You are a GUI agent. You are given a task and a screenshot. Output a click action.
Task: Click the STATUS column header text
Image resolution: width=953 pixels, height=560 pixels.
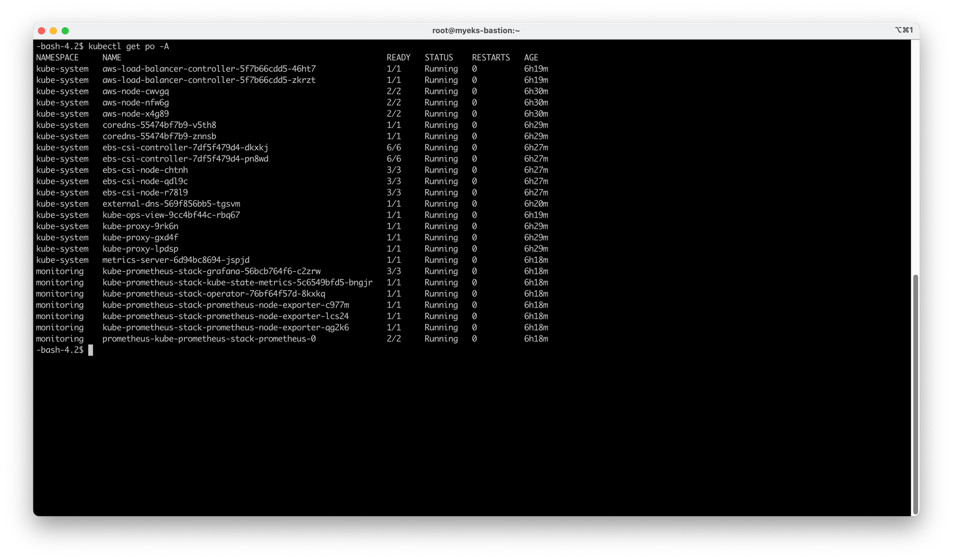click(438, 58)
